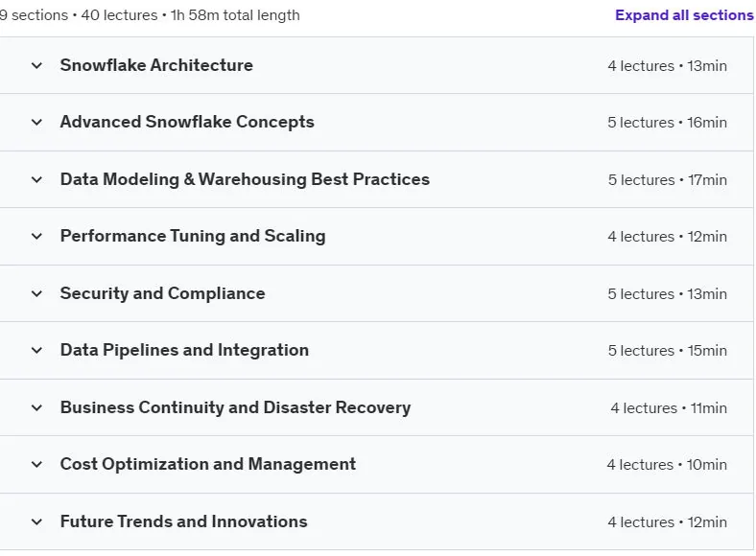Viewport: 756px width, 556px height.
Task: Click chevron next to Business Continuity section
Action: [36, 408]
